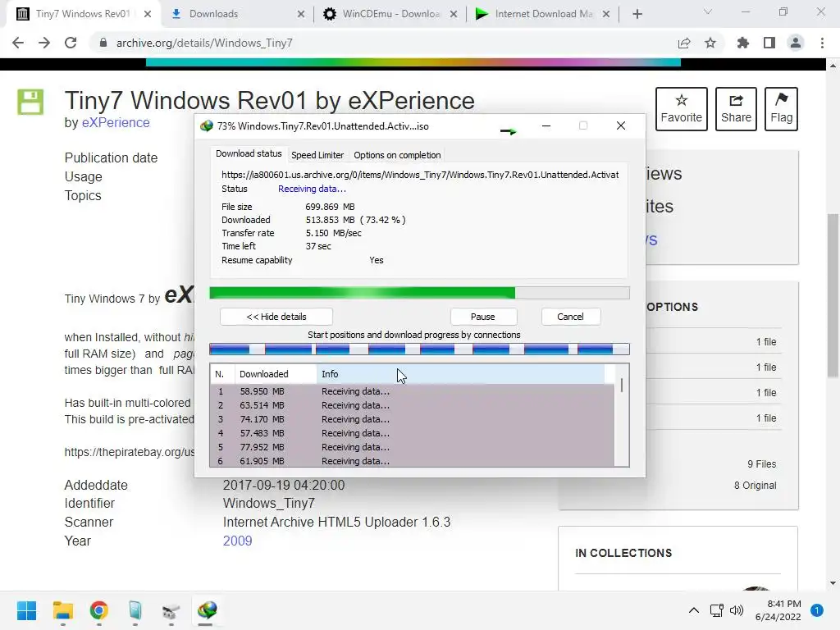The height and width of the screenshot is (630, 840).
Task: Open the Internet Download Manager taskbar icon
Action: pos(207,610)
